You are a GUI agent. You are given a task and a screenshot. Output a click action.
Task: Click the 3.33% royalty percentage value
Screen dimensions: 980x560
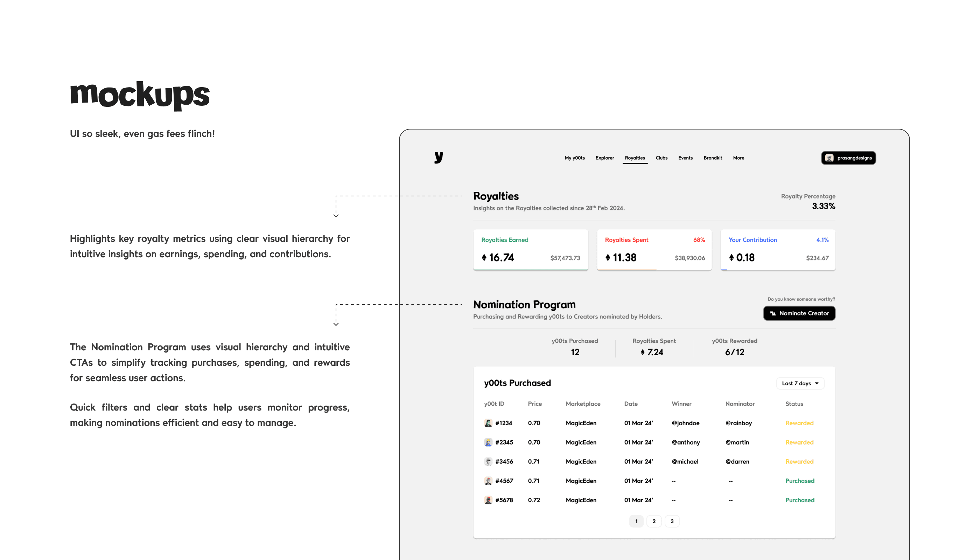824,206
